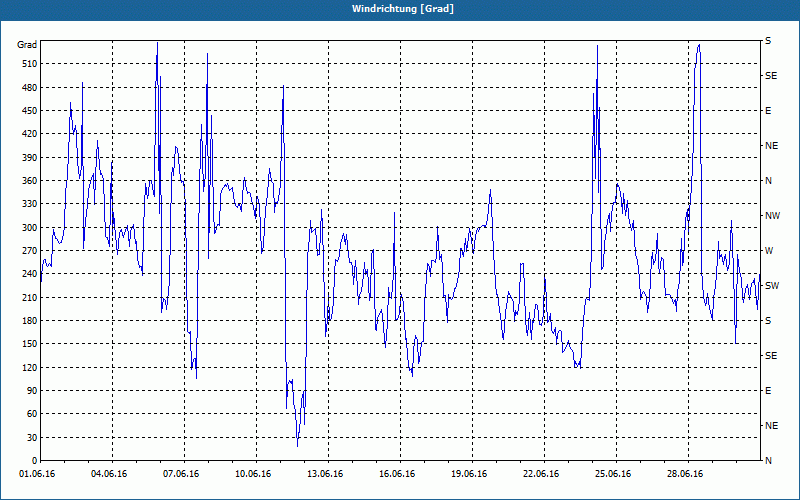Select the SE compass label between 510 and 480
This screenshot has height=500, width=800.
pyautogui.click(x=771, y=76)
